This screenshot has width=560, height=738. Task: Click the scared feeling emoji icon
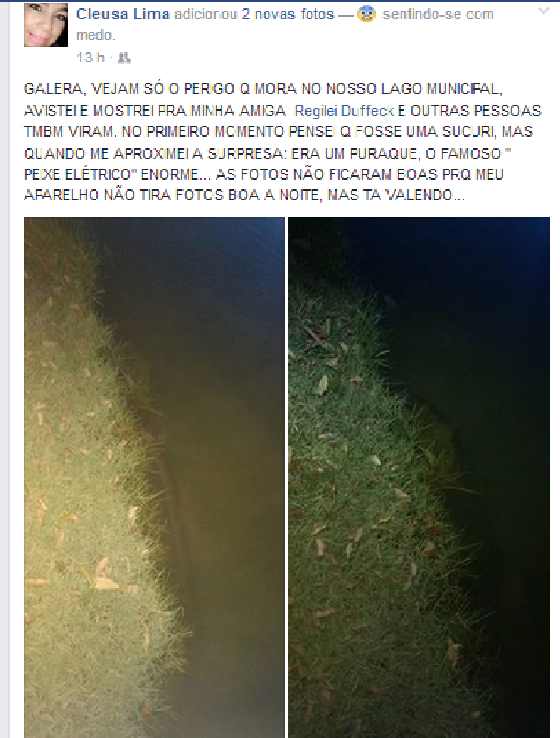click(x=367, y=14)
